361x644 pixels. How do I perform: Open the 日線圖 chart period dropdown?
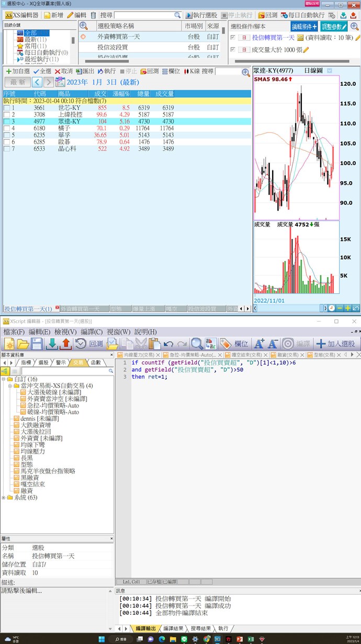tap(329, 71)
